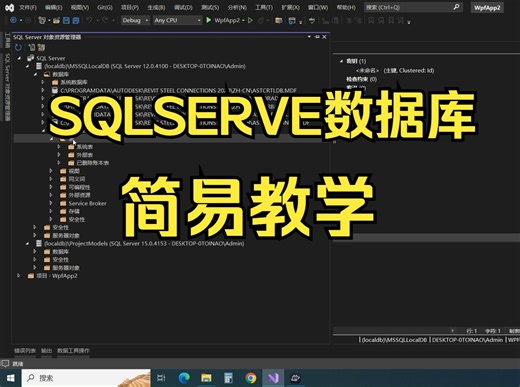Viewport: 520px width, 387px height.
Task: Collapse the 索引 (1) section in right pane
Action: pyautogui.click(x=341, y=61)
